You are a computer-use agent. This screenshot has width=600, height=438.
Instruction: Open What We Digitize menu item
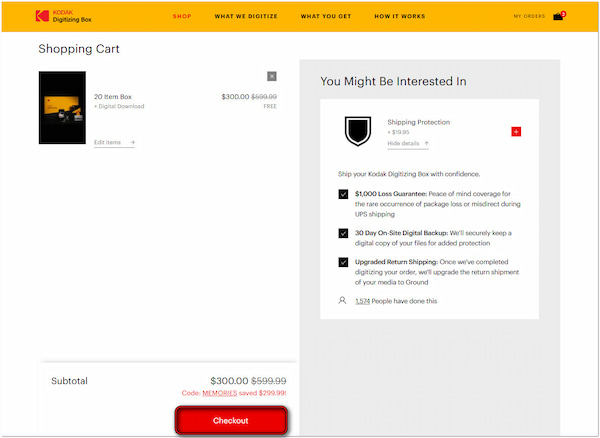(246, 16)
